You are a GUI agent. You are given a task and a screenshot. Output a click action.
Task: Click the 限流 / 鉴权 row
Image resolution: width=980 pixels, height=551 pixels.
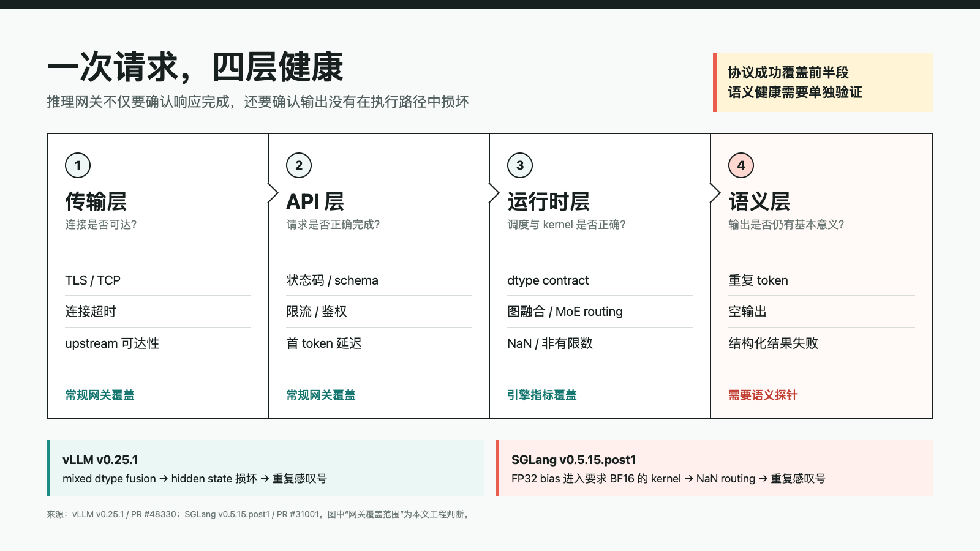[x=379, y=312]
